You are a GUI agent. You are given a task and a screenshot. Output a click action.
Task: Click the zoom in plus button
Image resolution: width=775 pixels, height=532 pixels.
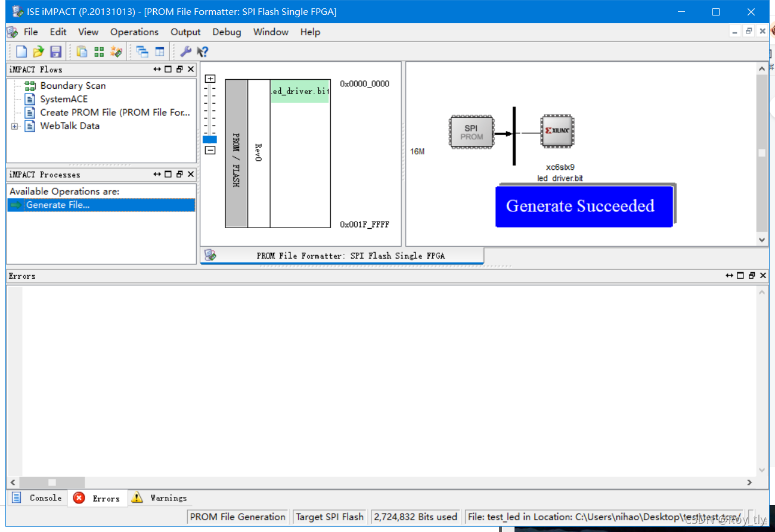point(210,79)
